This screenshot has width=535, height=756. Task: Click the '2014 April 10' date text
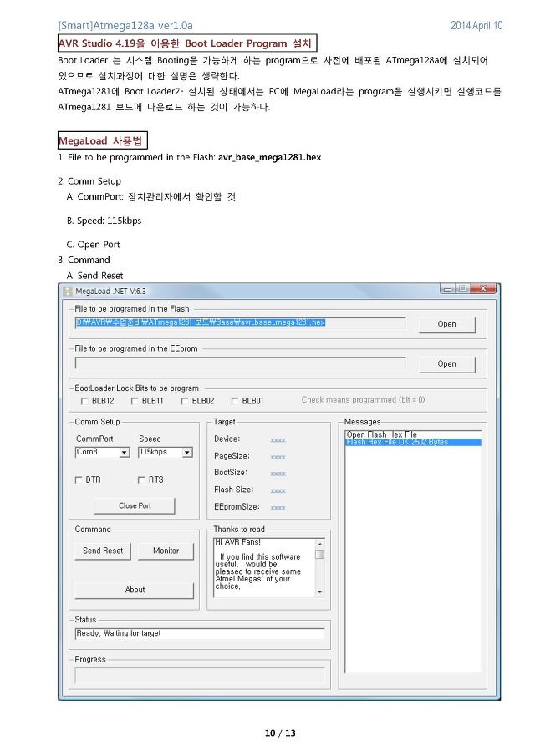pyautogui.click(x=476, y=26)
